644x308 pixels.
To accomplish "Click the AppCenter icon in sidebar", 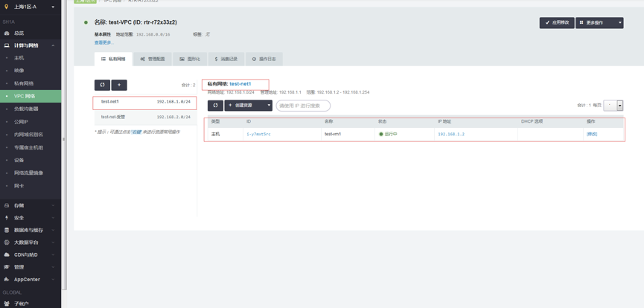I will pos(7,280).
